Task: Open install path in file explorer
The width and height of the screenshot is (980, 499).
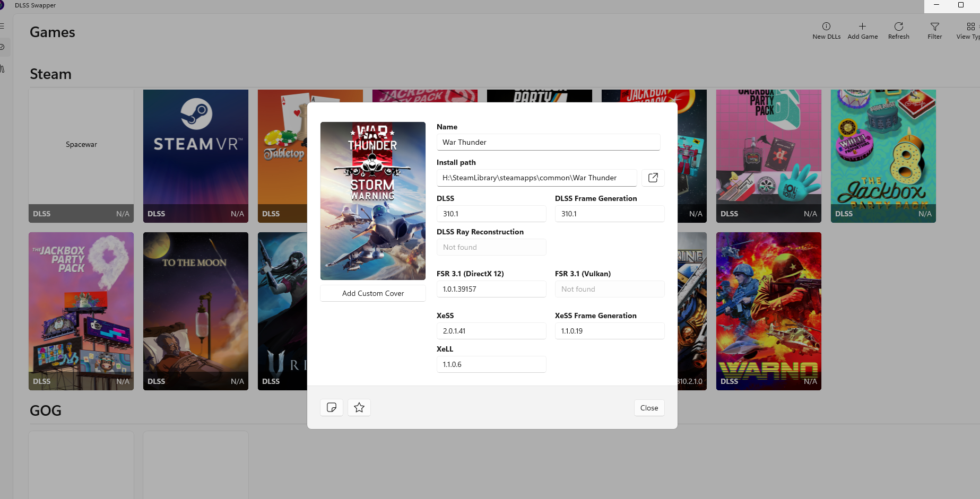Action: coord(653,178)
